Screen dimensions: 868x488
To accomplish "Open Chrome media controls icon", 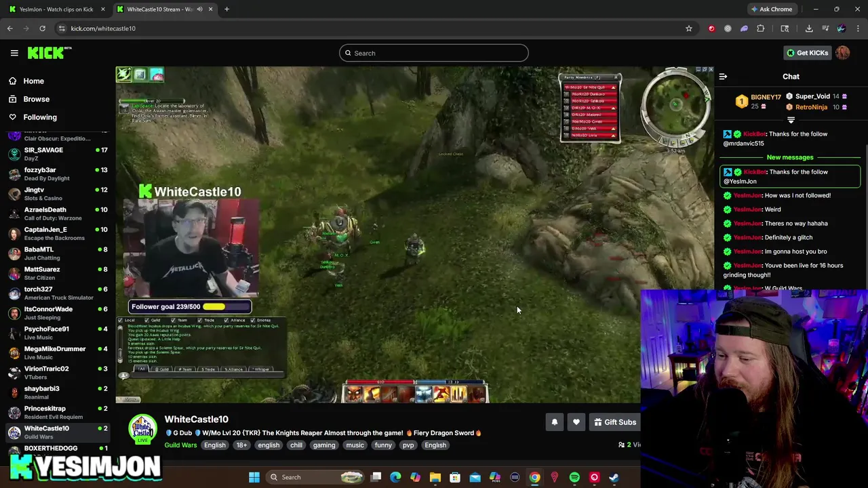I will point(825,28).
